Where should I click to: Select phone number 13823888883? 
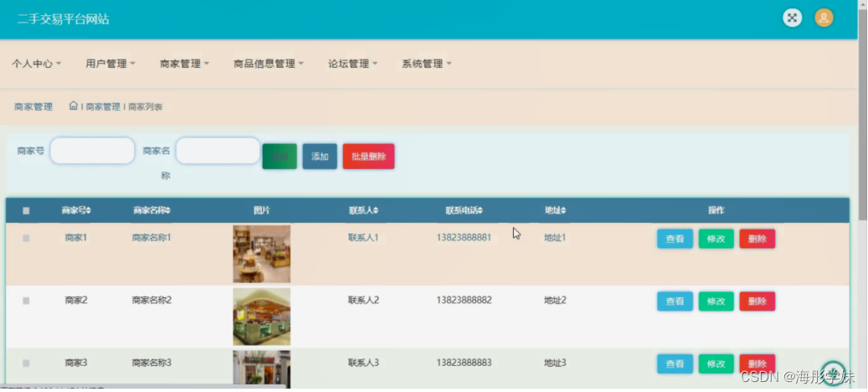point(464,363)
